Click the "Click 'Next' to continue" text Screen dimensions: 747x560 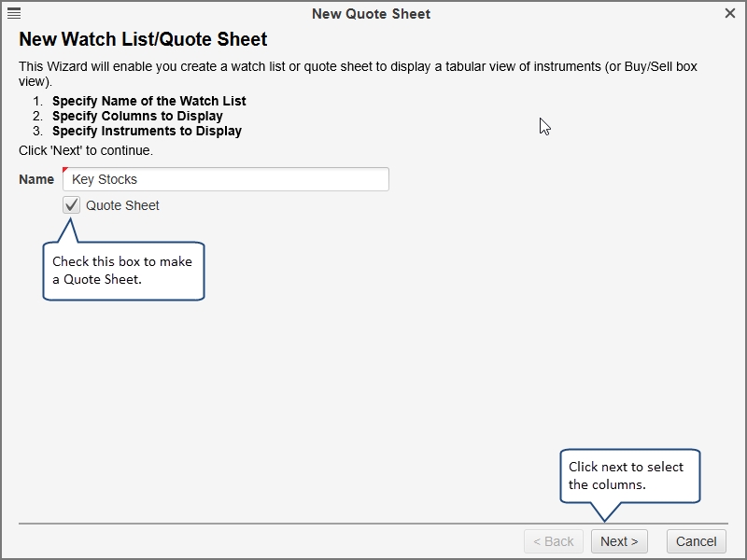click(86, 149)
